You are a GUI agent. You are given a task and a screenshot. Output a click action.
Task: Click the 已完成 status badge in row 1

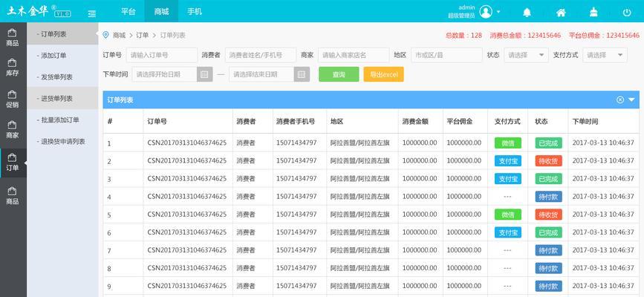(548, 143)
